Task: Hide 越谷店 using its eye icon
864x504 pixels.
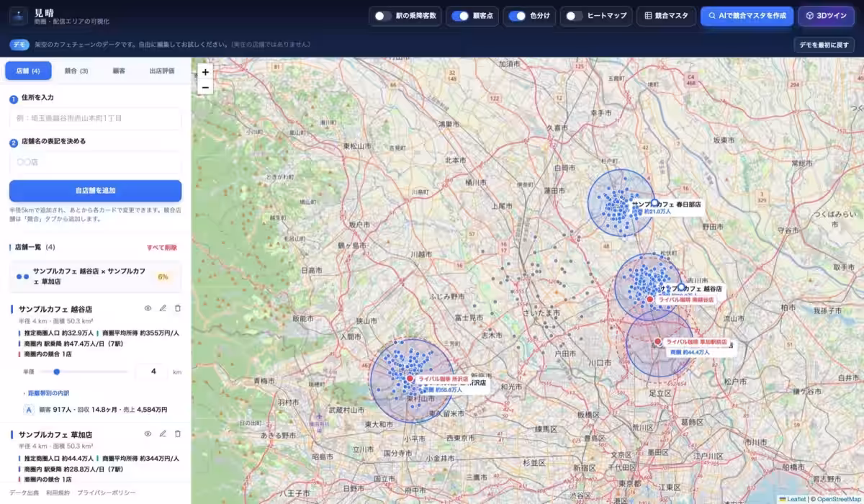Action: point(148,308)
